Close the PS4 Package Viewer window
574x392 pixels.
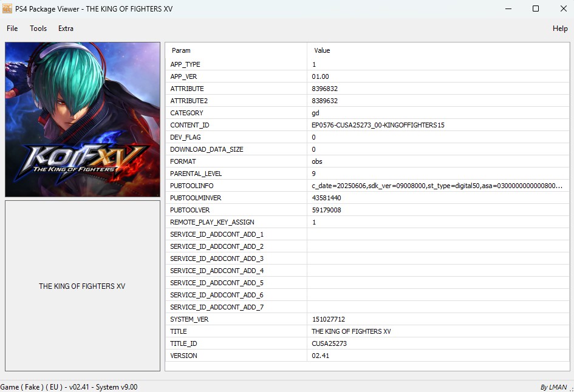click(x=564, y=8)
